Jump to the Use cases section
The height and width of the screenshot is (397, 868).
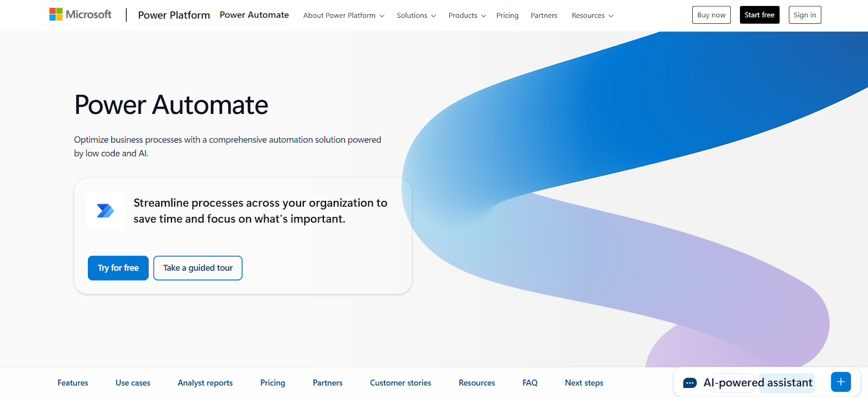[x=133, y=383]
